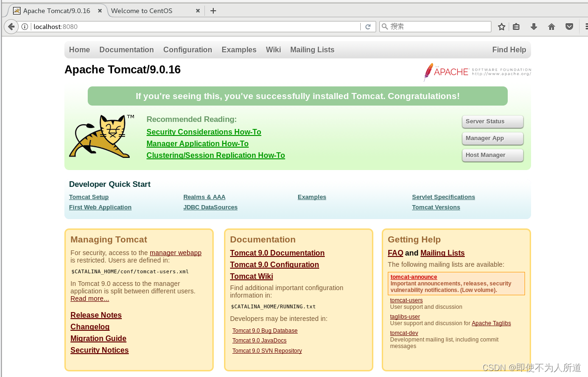The height and width of the screenshot is (377, 588).
Task: Click the Tomcat cat logo image
Action: [x=102, y=136]
